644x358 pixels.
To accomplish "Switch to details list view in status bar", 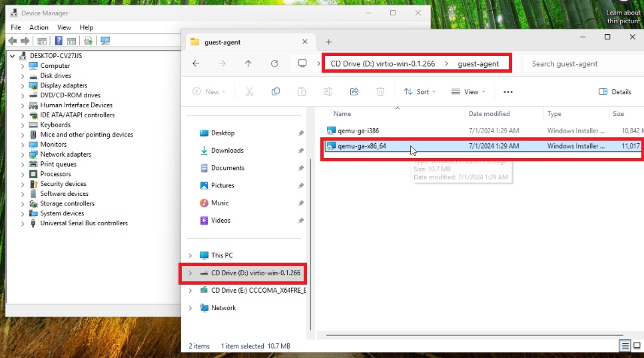I will (x=625, y=346).
